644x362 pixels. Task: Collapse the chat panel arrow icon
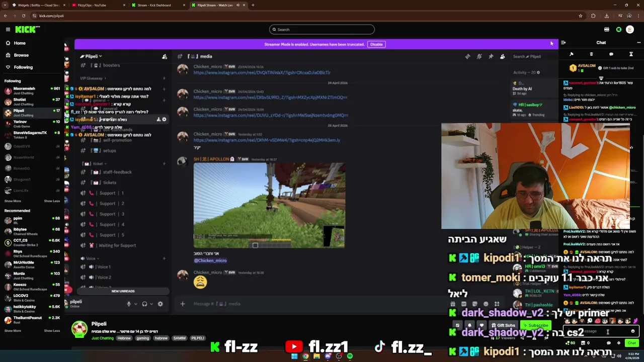pyautogui.click(x=563, y=43)
